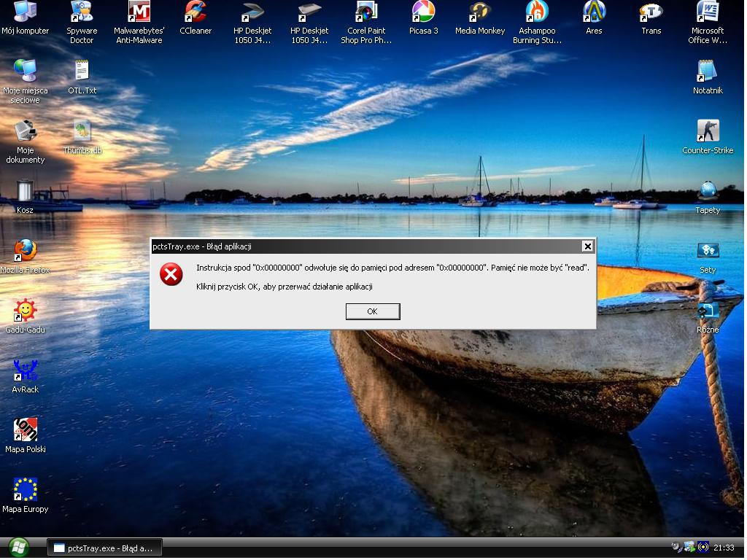
Task: Click OK in the pctsTray.exe error dialog
Action: pyautogui.click(x=372, y=311)
